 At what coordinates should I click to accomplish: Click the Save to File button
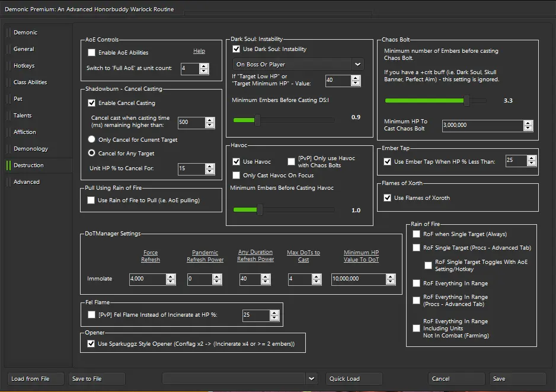pyautogui.click(x=97, y=378)
